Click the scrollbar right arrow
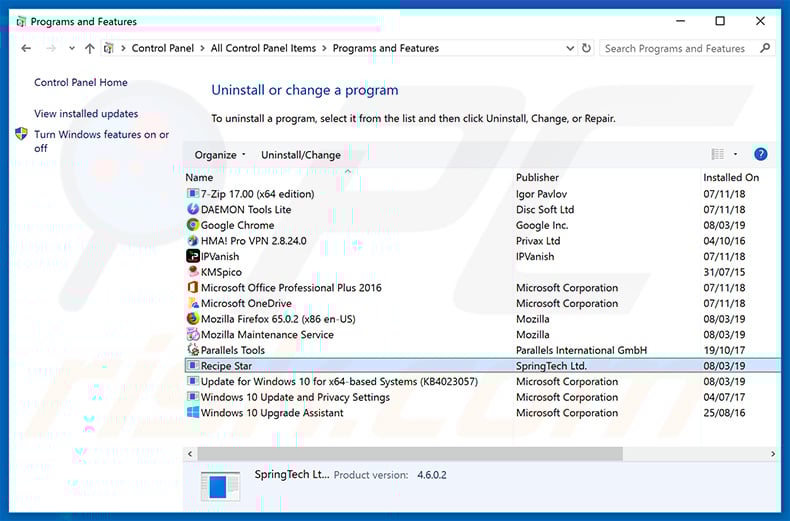 coord(773,453)
